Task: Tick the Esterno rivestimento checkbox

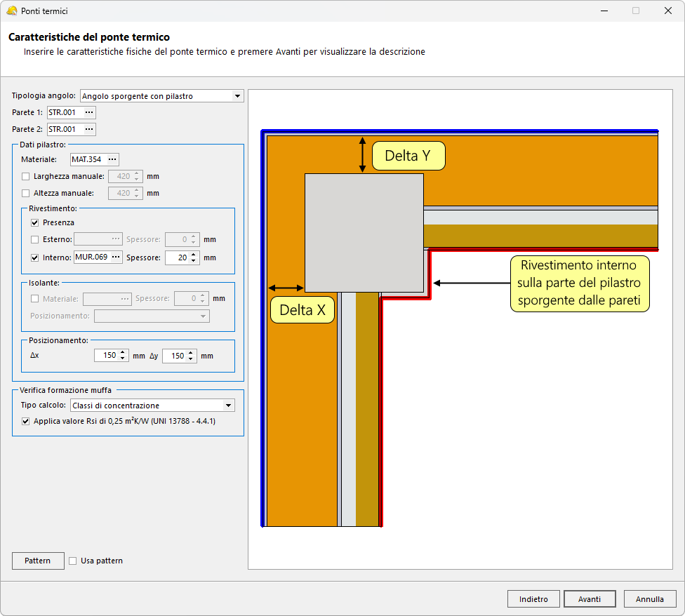Action: click(x=34, y=239)
